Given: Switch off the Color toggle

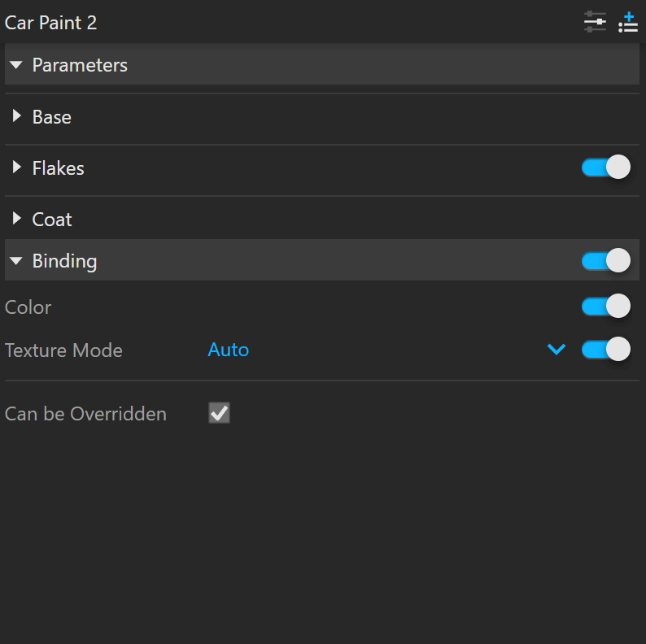Looking at the screenshot, I should (x=606, y=306).
